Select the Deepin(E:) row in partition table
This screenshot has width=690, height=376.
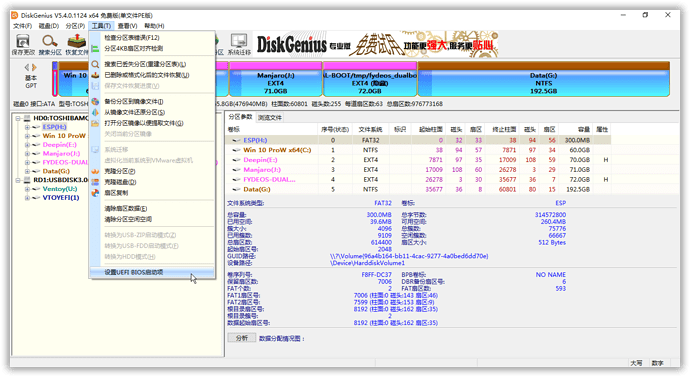pos(418,160)
